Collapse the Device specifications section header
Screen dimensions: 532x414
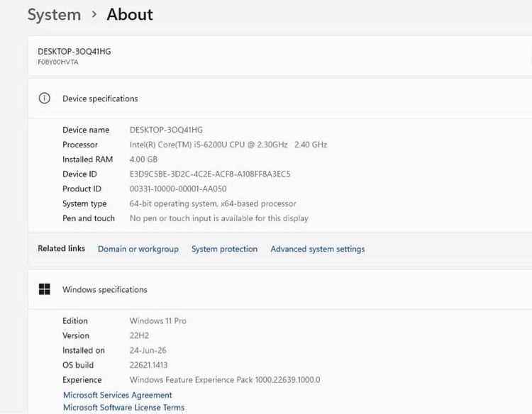tap(280, 99)
